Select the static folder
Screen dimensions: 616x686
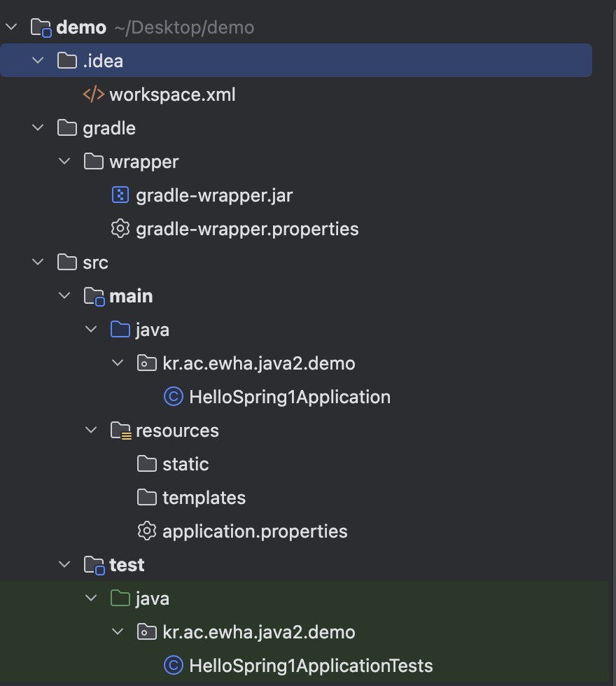coord(185,464)
